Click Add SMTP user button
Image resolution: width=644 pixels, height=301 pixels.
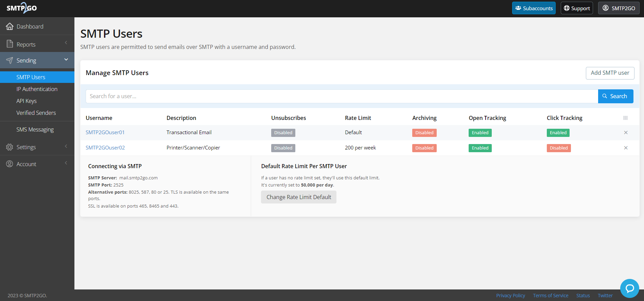610,73
